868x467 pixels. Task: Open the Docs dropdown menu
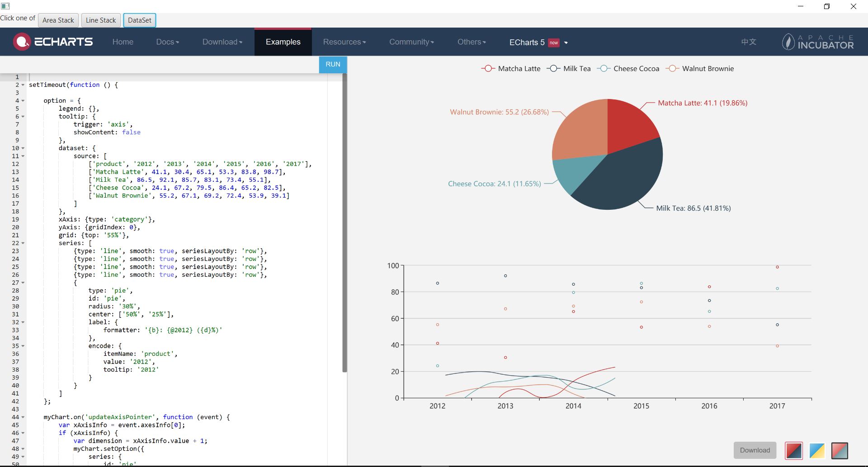tap(167, 42)
